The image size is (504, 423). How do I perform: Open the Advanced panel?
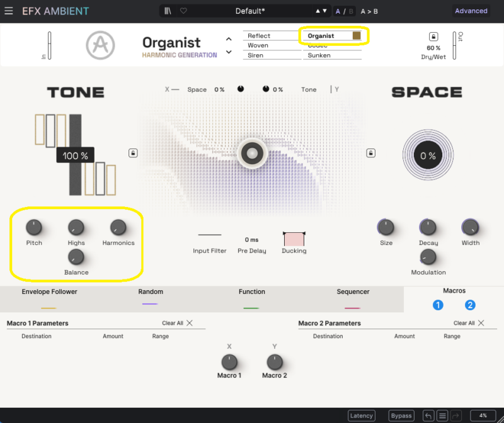pos(471,11)
